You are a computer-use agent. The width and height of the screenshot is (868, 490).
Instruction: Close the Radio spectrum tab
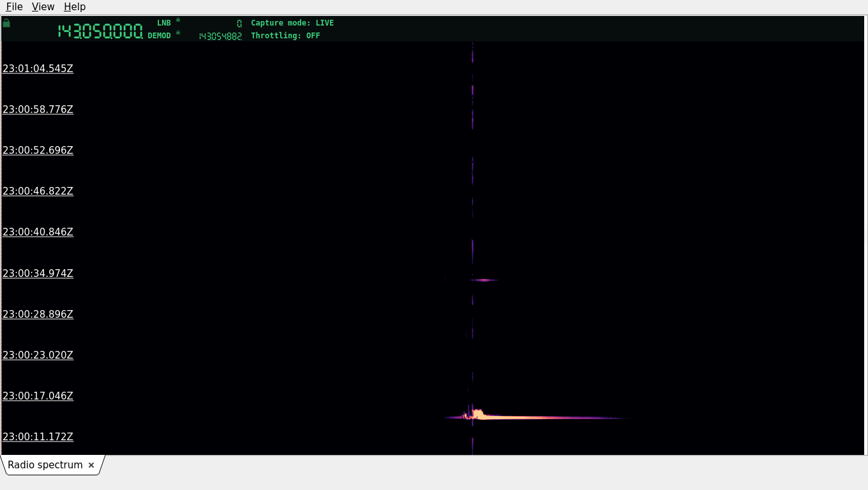click(91, 465)
